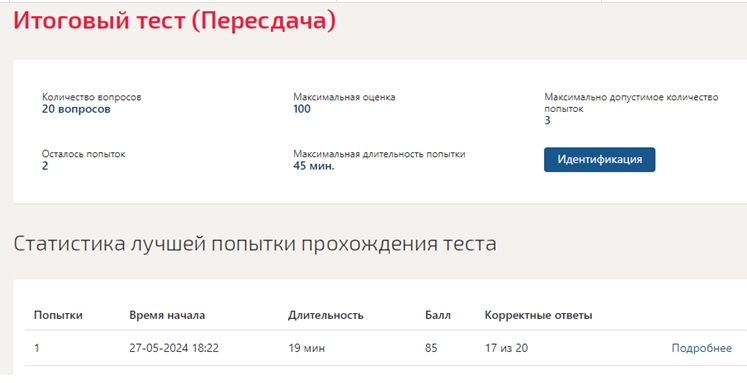Click the 45 мин. duration value
This screenshot has height=383, width=747.
(x=314, y=166)
